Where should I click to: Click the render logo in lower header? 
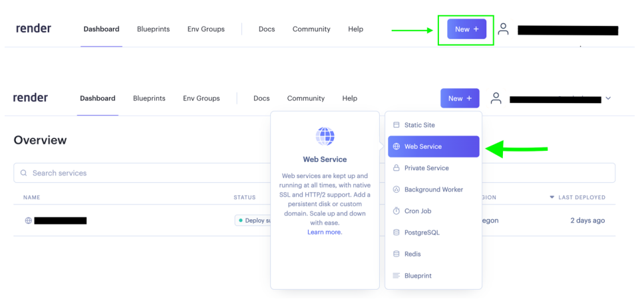point(31,98)
